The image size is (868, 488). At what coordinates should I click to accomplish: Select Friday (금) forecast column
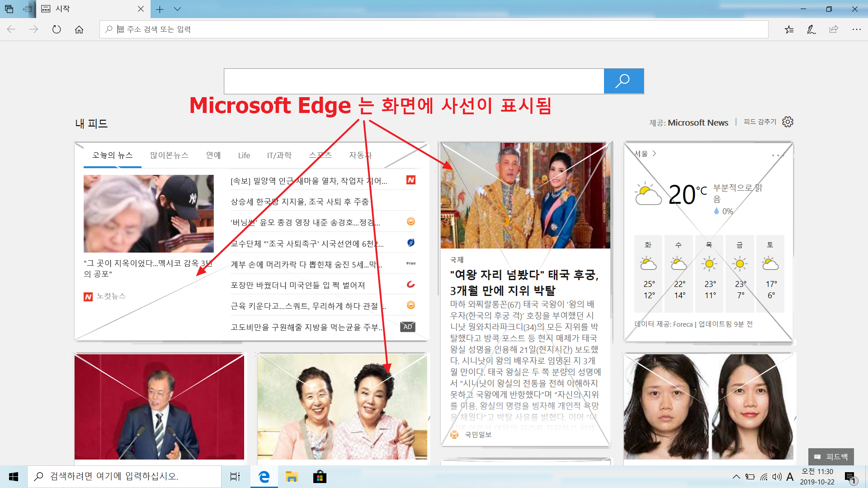(740, 273)
